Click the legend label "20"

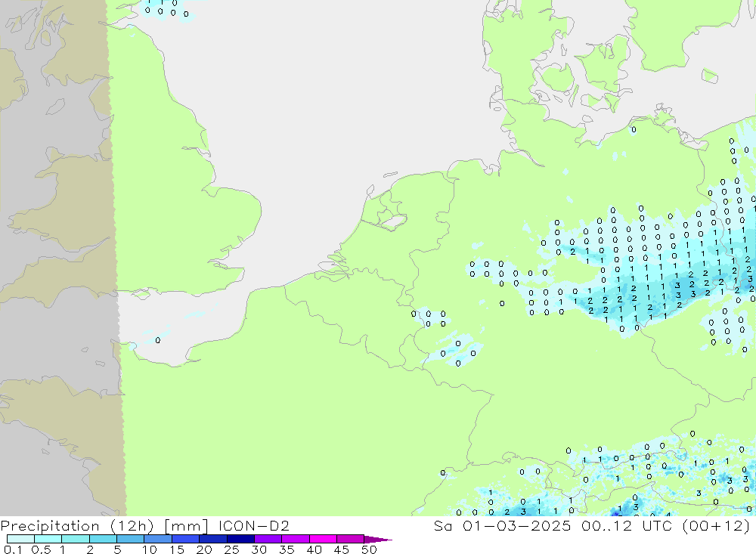[x=204, y=549]
